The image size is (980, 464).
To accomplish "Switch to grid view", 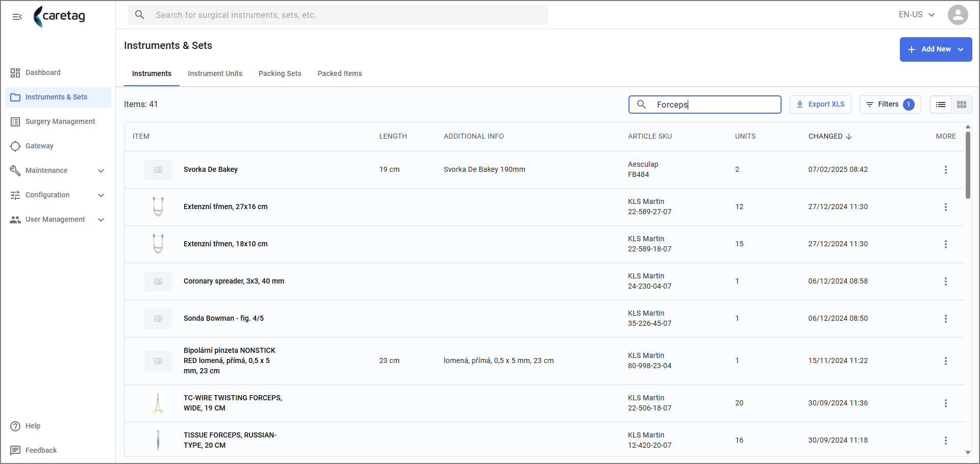I will coord(962,105).
